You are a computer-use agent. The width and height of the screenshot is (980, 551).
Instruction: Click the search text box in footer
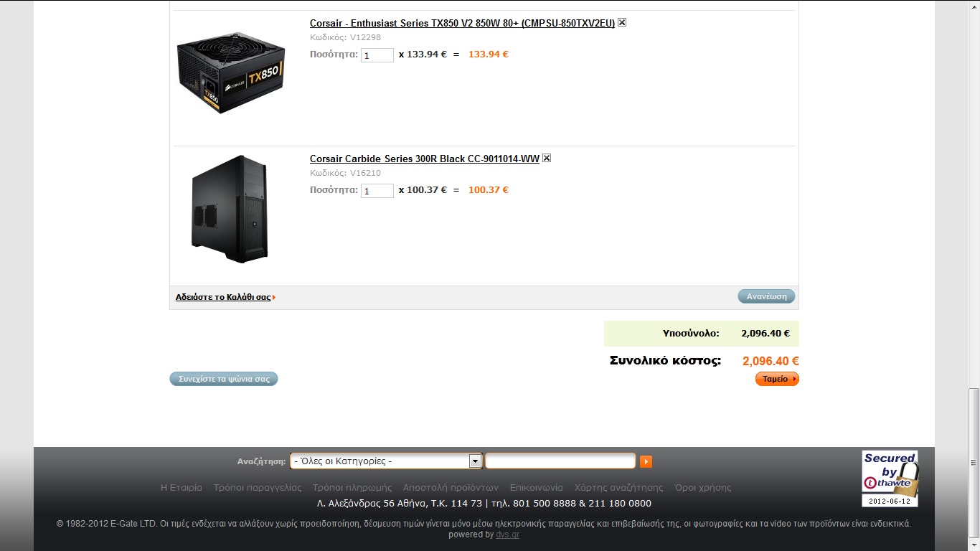pyautogui.click(x=560, y=461)
